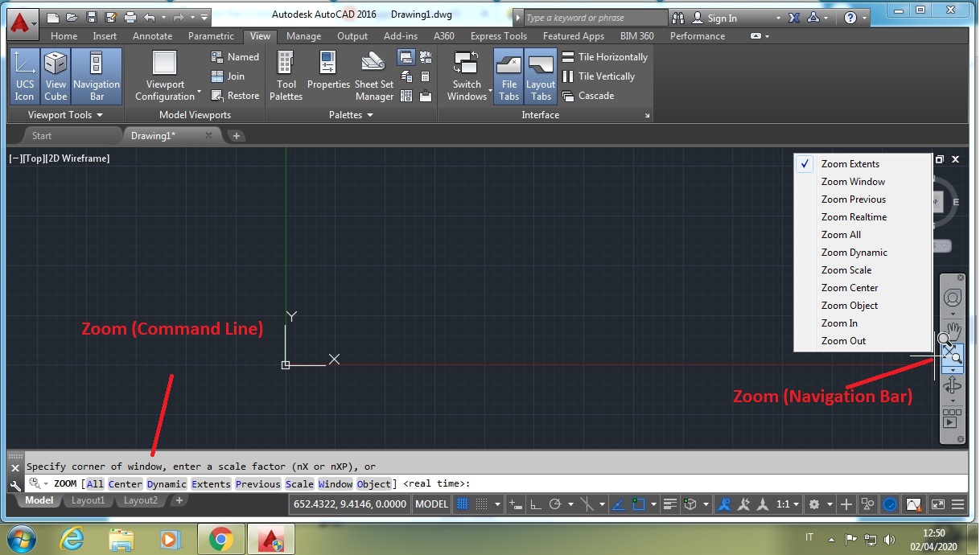This screenshot has height=555, width=980.
Task: Open the snap mode dropdown in the status bar
Action: [497, 504]
